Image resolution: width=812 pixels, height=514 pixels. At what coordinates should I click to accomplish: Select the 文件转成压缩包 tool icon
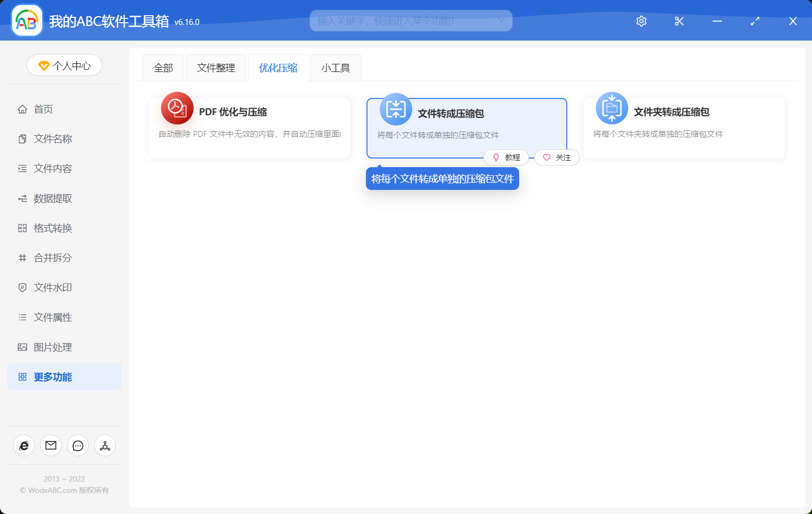396,108
